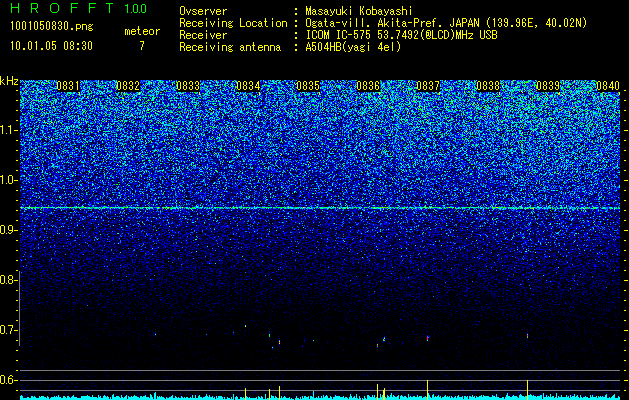Click the 1.0 frequency axis label
Image resolution: width=629 pixels, height=400 pixels.
click(7, 180)
